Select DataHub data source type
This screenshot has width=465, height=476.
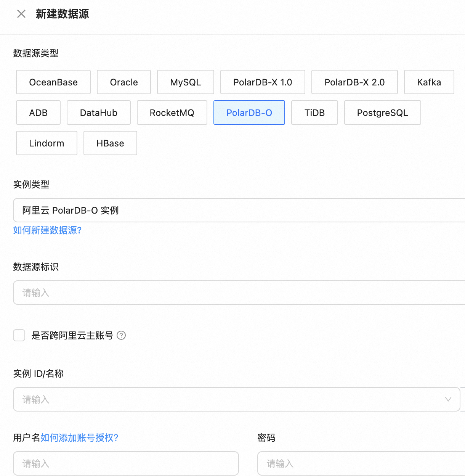(99, 113)
